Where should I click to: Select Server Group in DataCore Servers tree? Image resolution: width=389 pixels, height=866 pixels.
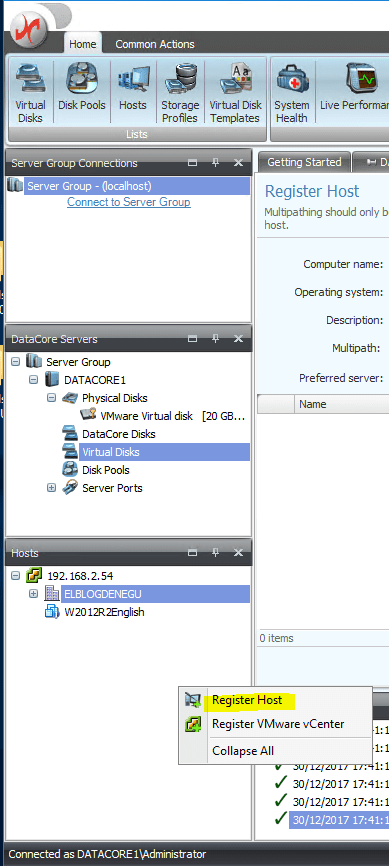tap(78, 362)
